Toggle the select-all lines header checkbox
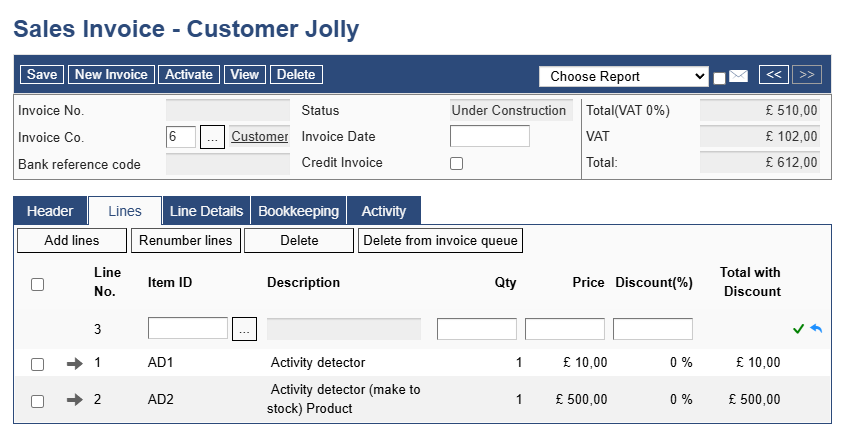Image resolution: width=845 pixels, height=443 pixels. (x=37, y=284)
